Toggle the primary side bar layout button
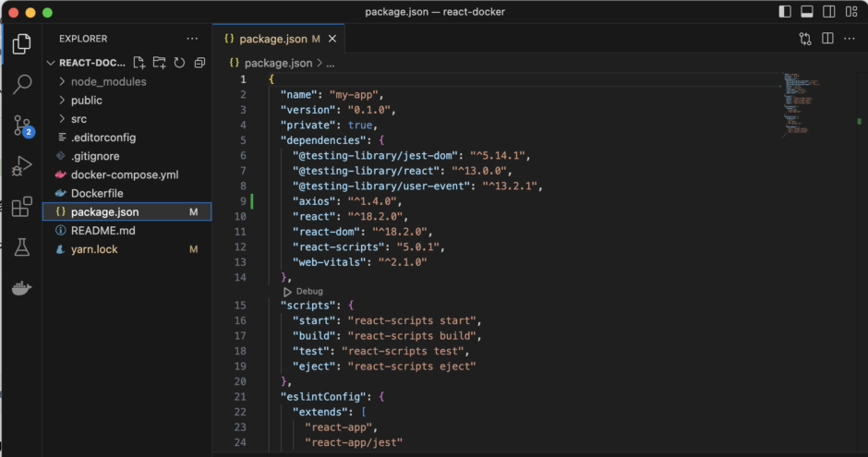 [x=785, y=12]
